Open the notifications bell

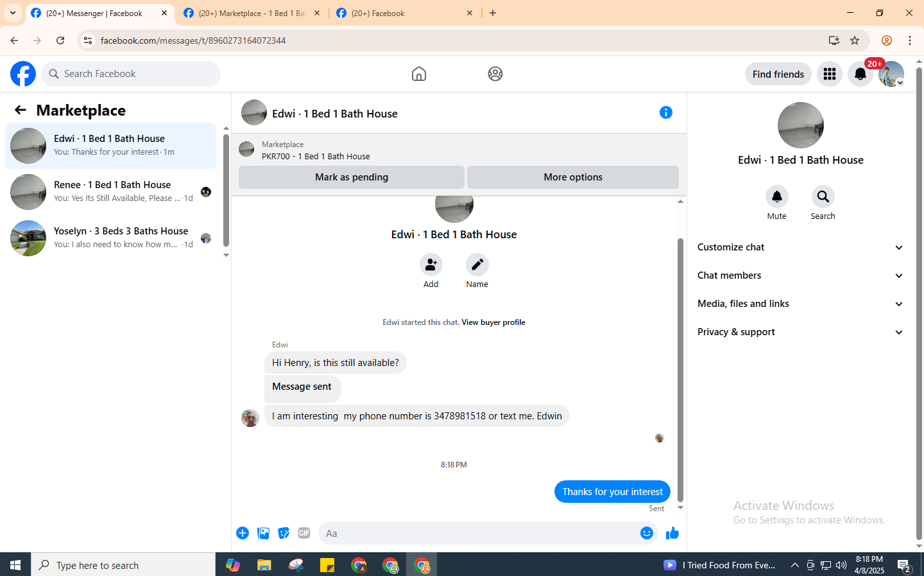pyautogui.click(x=860, y=74)
